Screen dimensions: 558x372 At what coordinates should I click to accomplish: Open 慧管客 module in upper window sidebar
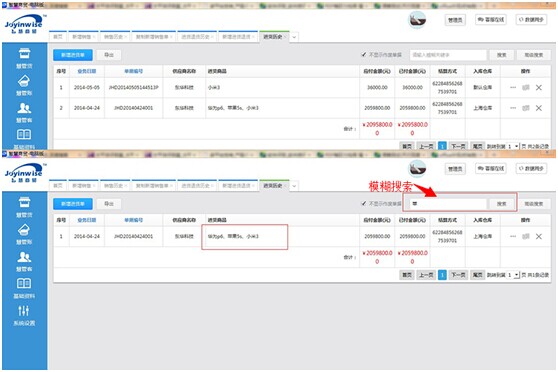click(24, 112)
